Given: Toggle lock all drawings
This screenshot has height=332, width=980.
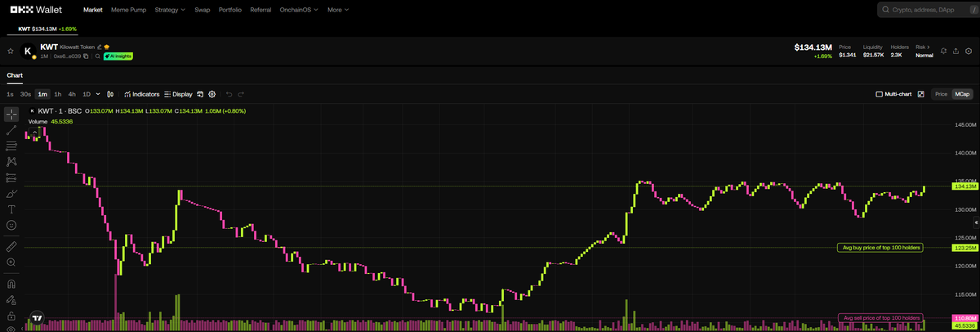Looking at the screenshot, I should [11, 316].
